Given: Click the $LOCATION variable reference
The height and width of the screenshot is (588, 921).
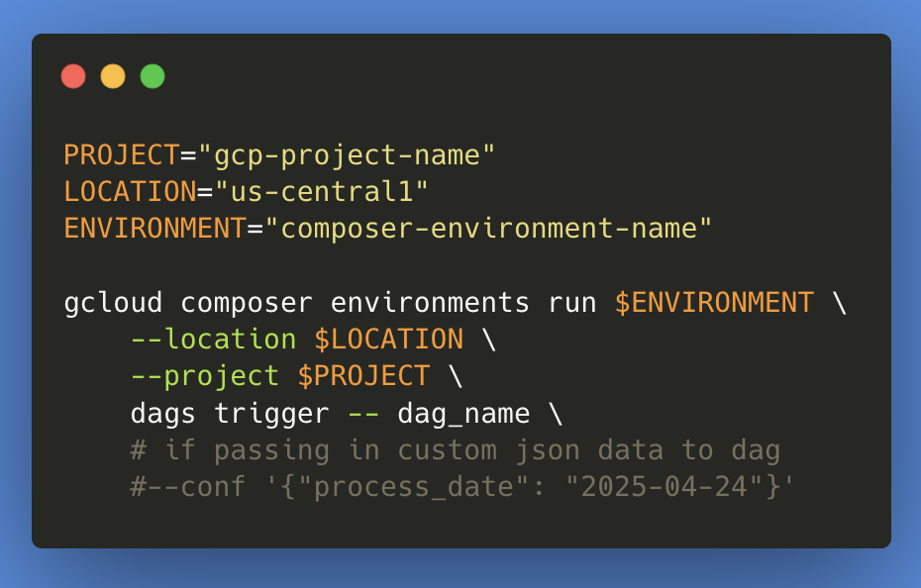Looking at the screenshot, I should pyautogui.click(x=389, y=340).
